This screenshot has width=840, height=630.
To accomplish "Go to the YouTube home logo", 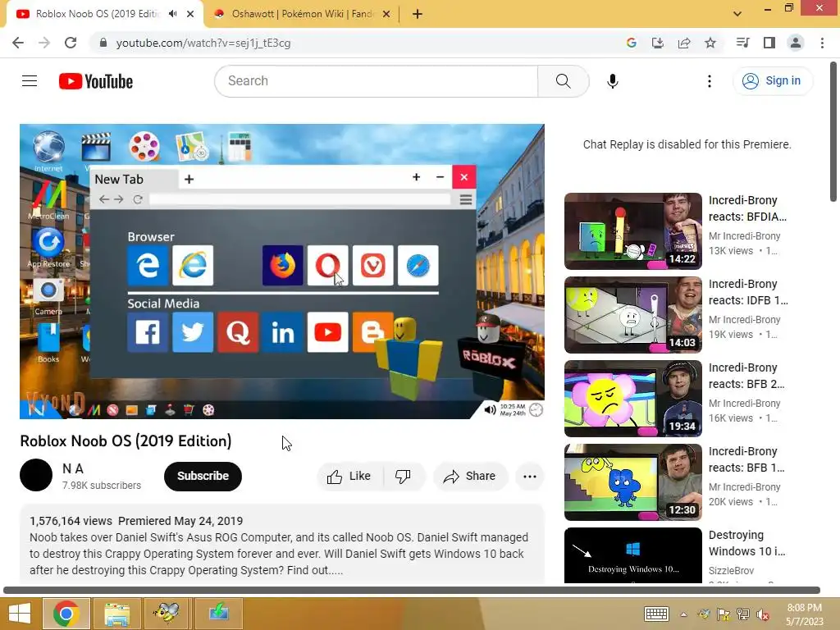I will coord(96,81).
